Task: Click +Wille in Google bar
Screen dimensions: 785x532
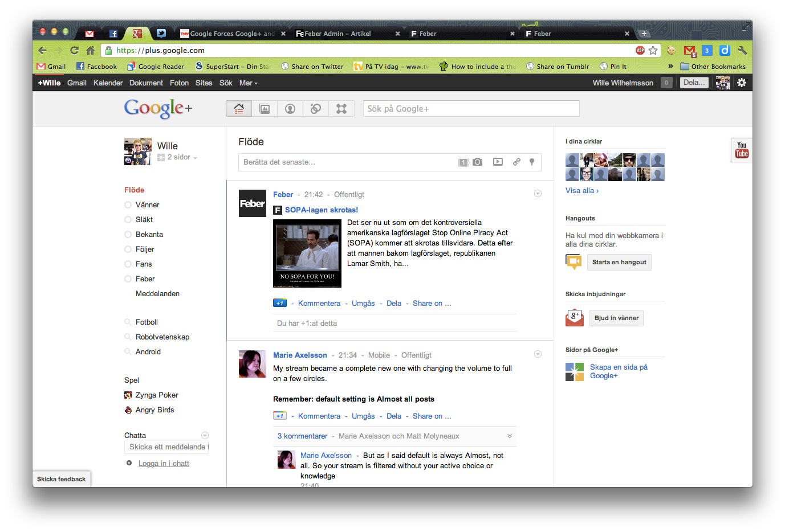Action: (x=49, y=83)
